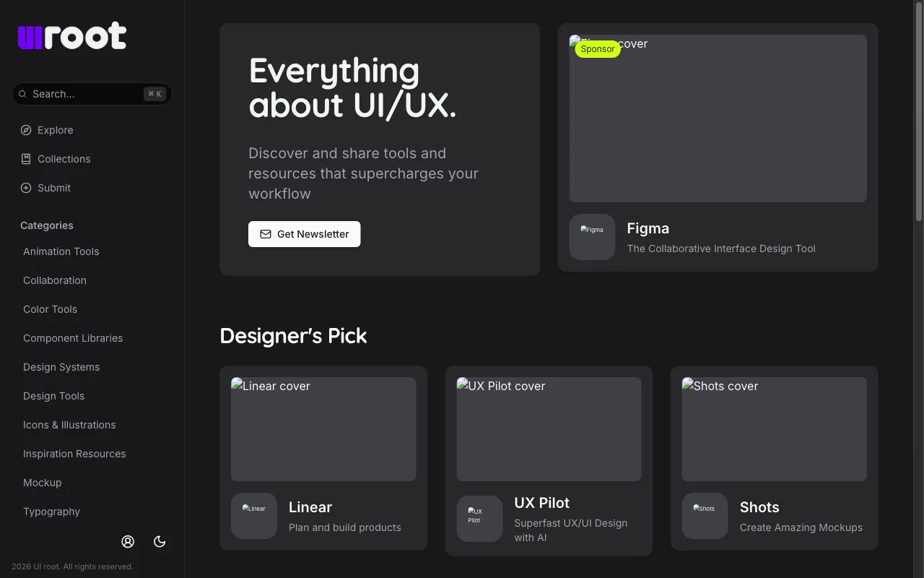This screenshot has width=924, height=578.
Task: Open Collaboration category
Action: click(55, 280)
